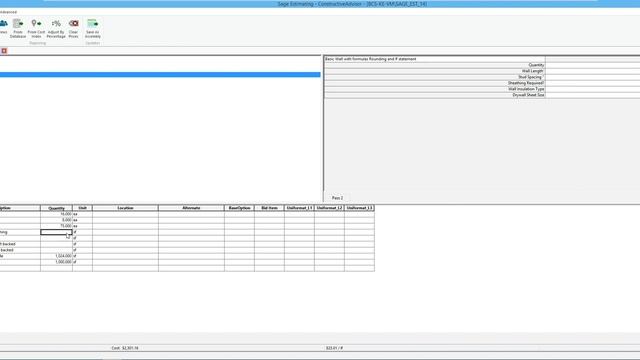Image resolution: width=640 pixels, height=360 pixels.
Task: Click the Quantity column header
Action: (56, 208)
